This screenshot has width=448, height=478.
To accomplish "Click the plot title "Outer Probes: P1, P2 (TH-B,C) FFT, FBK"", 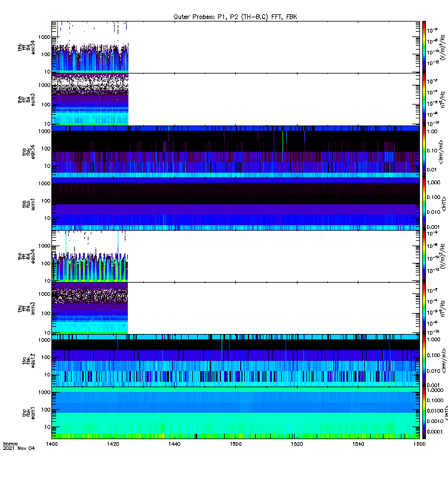I will (x=235, y=17).
